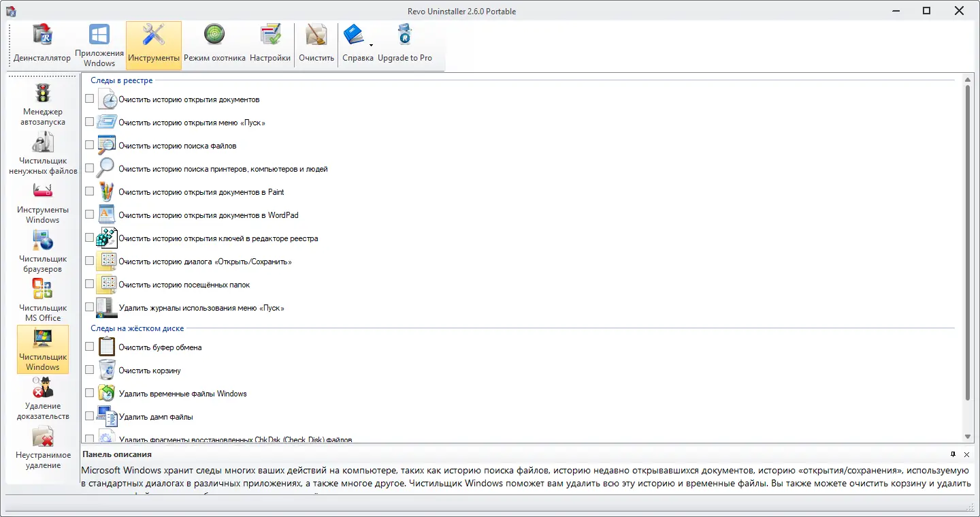Click the Upgrade to Pro button

405,45
